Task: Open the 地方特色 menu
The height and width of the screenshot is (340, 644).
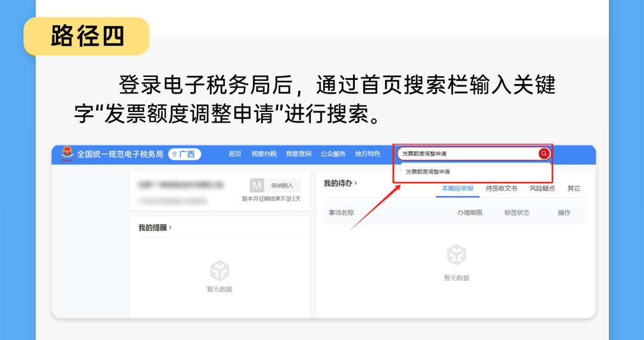Action: point(367,154)
